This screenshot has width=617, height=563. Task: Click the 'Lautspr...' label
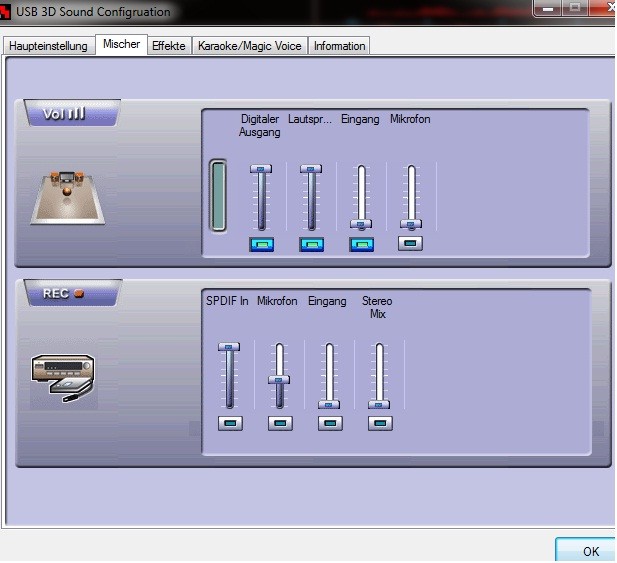(310, 119)
